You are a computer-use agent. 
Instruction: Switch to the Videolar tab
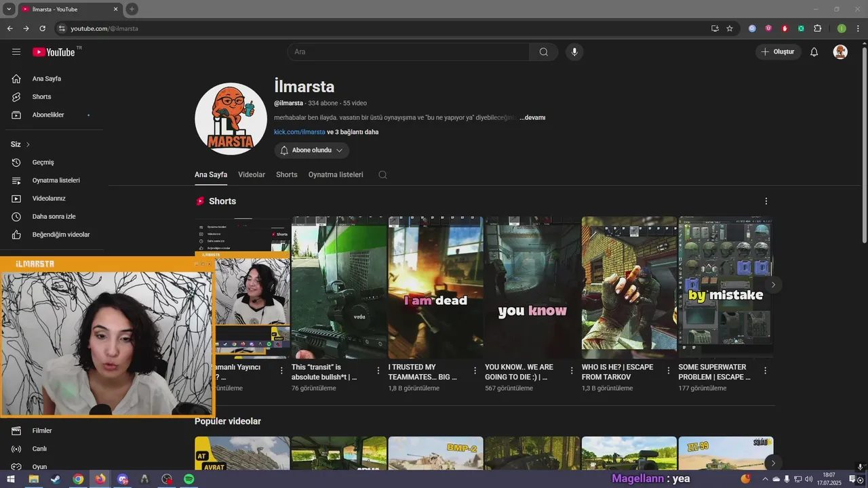tap(252, 175)
